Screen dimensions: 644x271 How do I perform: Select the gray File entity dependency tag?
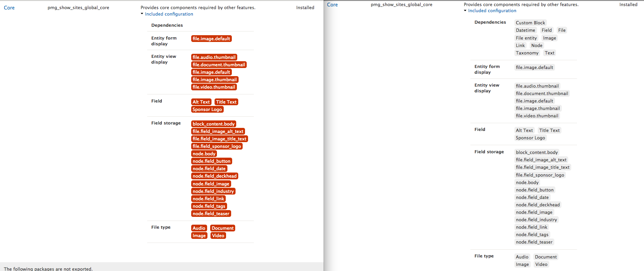coord(527,38)
